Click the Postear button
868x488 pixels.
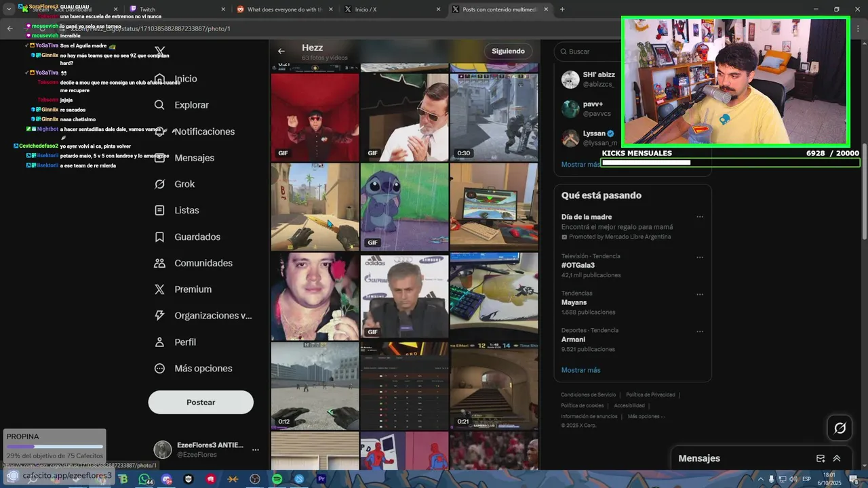point(201,402)
